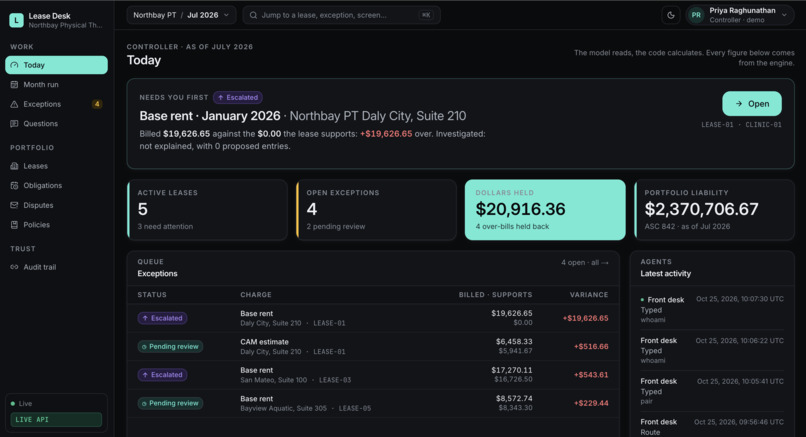The image size is (806, 437).
Task: Click the VARIANCE column header
Action: (589, 295)
